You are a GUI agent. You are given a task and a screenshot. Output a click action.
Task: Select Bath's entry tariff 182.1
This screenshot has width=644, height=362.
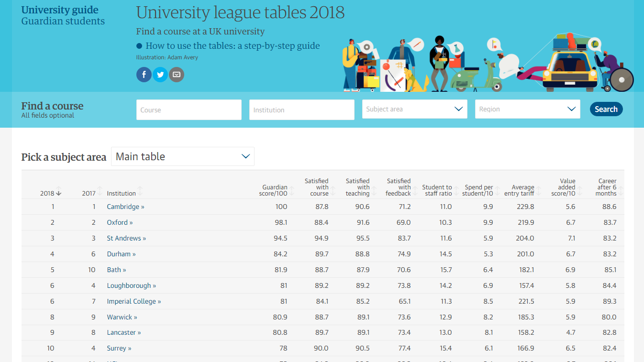[x=527, y=270]
